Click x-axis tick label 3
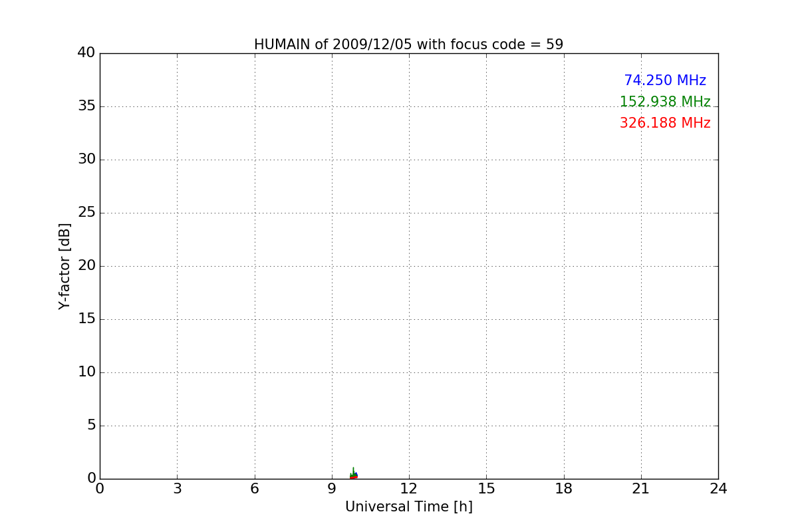 177,489
